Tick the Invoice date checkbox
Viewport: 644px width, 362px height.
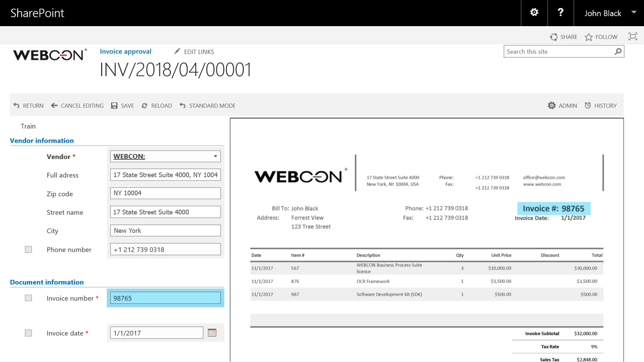(28, 333)
